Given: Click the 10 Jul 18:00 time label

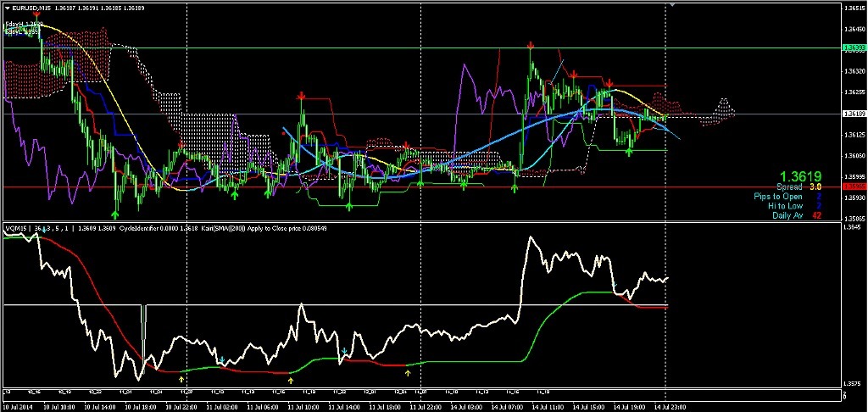Looking at the screenshot, I should pyautogui.click(x=140, y=407).
